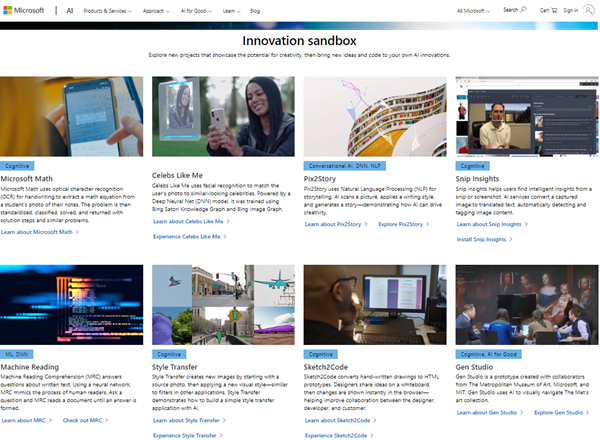600x440 pixels.
Task: Open the Pix2Story library image
Action: pyautogui.click(x=375, y=116)
